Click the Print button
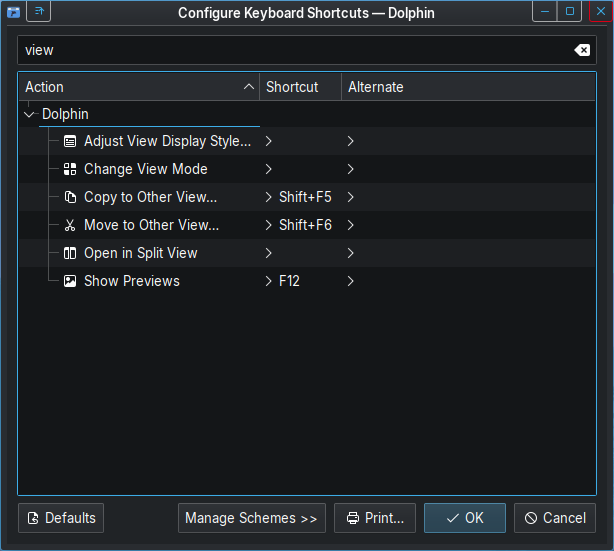This screenshot has width=614, height=551. click(375, 518)
